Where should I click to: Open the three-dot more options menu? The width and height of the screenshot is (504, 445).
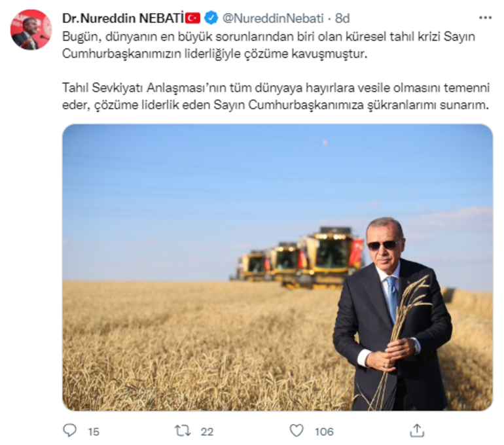pos(486,18)
